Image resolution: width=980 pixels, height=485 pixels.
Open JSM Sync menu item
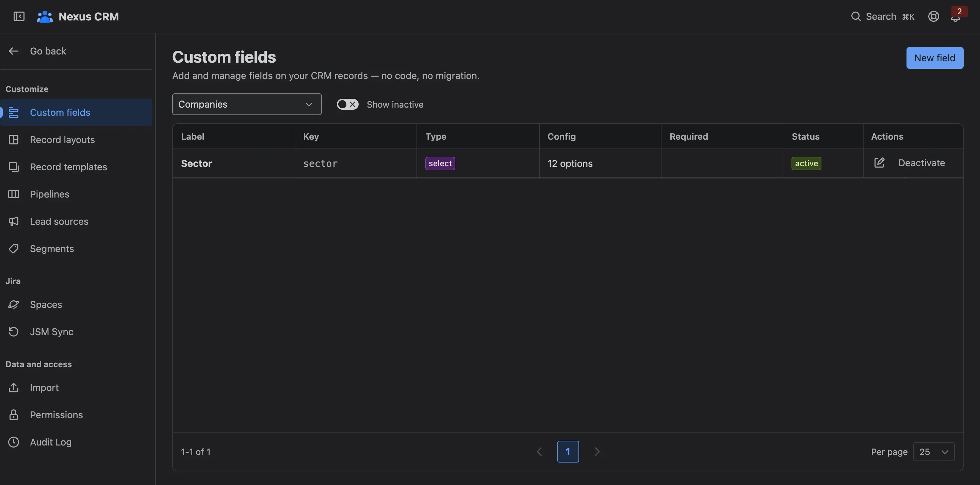click(x=76, y=332)
